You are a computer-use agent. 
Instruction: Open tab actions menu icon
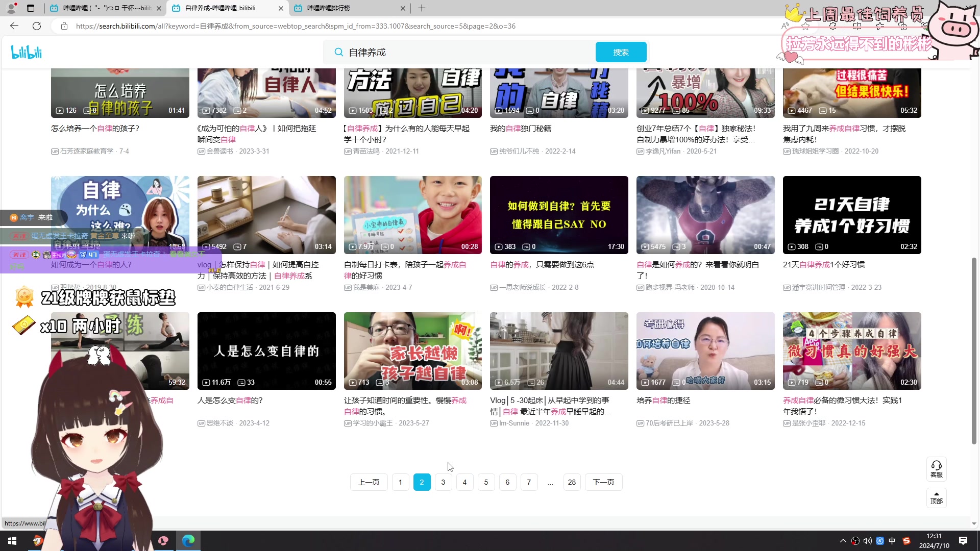pos(31,8)
